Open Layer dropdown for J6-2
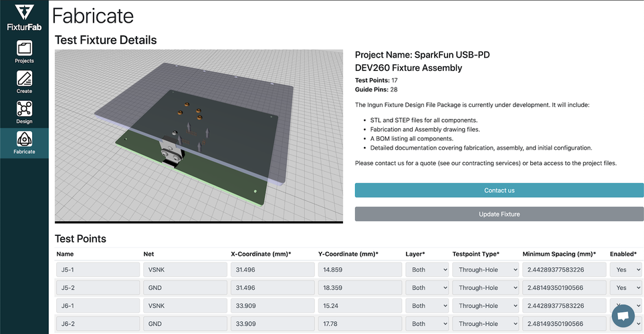The width and height of the screenshot is (644, 334). [x=427, y=324]
